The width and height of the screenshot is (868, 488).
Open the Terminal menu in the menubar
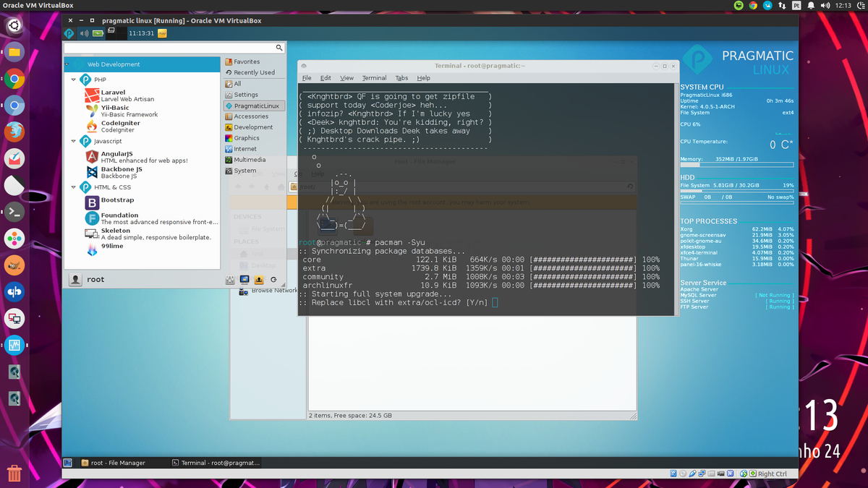(374, 78)
